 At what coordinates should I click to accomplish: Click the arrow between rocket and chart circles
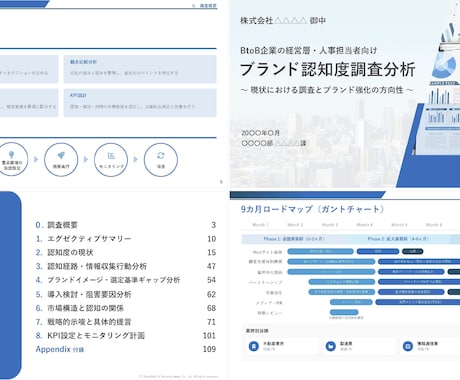[86, 159]
